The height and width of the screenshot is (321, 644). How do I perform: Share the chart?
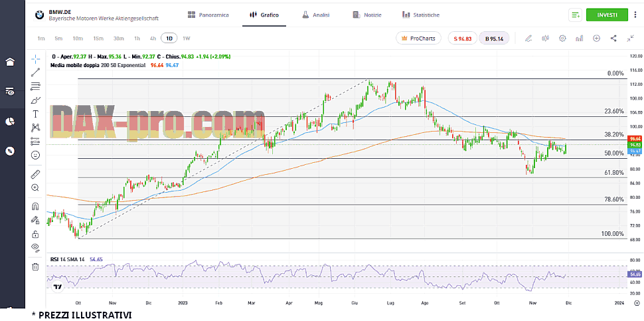pyautogui.click(x=613, y=39)
